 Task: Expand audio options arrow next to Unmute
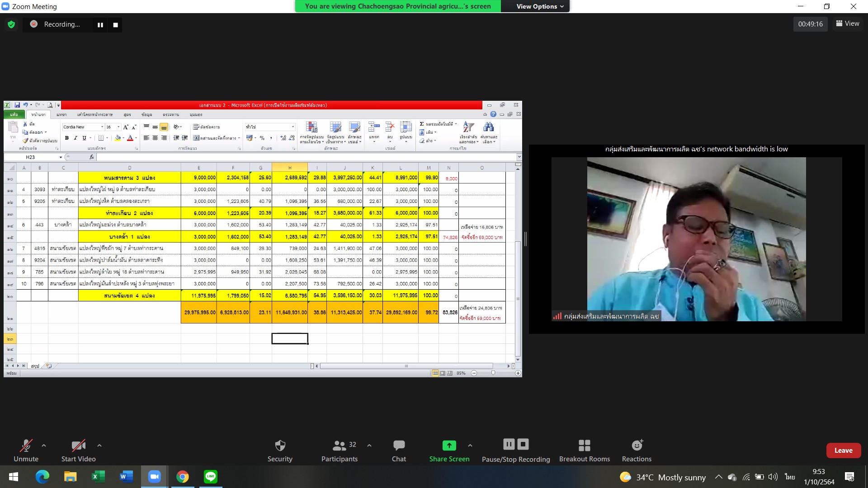[44, 446]
